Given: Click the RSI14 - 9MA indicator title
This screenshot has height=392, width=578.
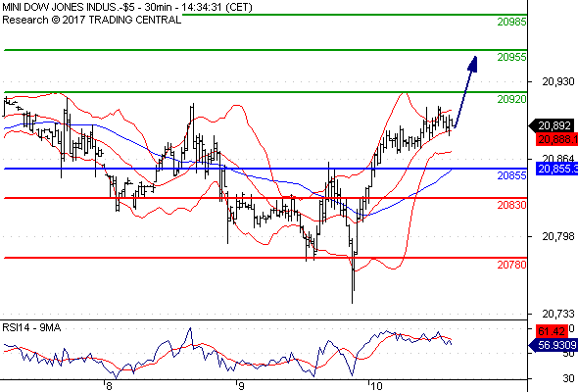Looking at the screenshot, I should pyautogui.click(x=31, y=327).
